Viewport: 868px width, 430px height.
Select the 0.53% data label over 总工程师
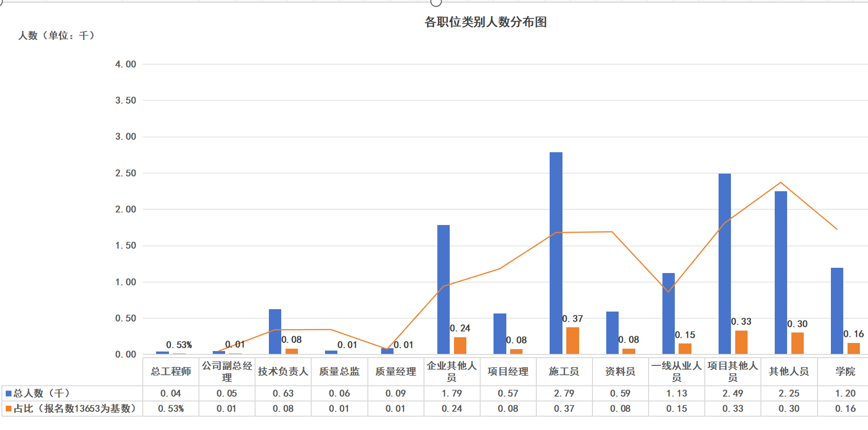click(x=179, y=345)
